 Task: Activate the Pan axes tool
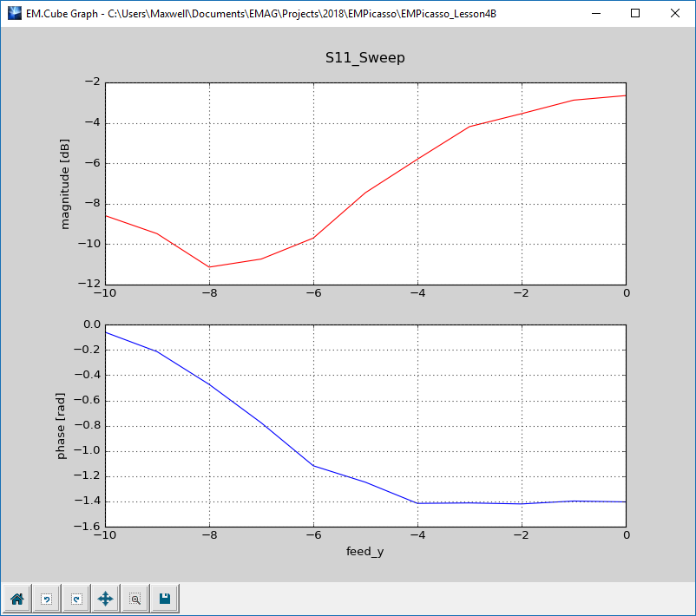106,599
